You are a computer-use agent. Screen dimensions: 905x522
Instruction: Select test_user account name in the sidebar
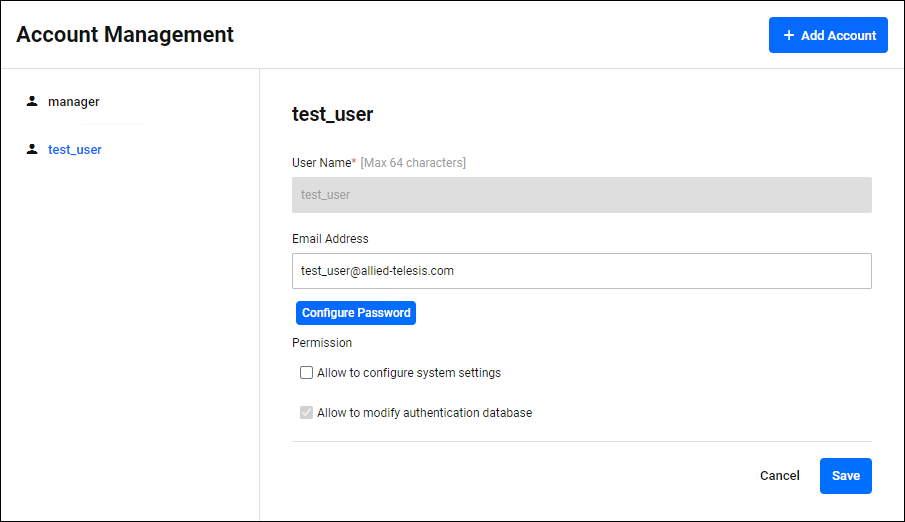click(75, 150)
